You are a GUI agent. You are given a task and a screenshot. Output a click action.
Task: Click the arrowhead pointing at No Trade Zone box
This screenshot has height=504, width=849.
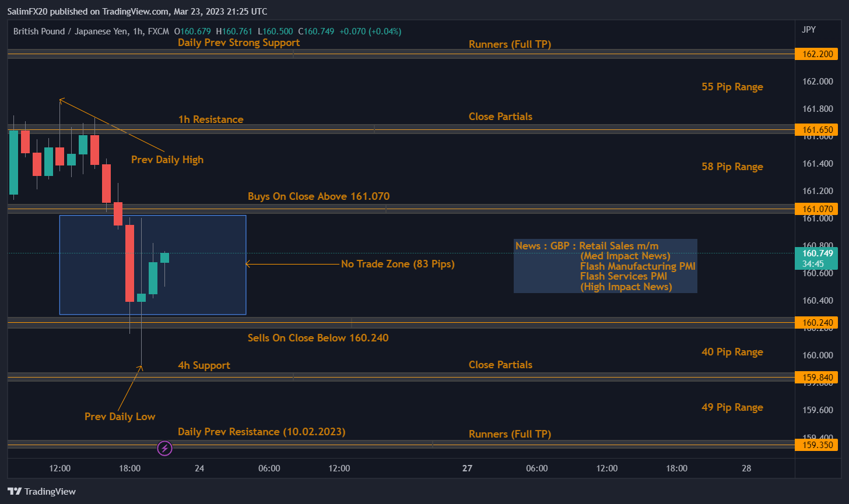coord(248,264)
